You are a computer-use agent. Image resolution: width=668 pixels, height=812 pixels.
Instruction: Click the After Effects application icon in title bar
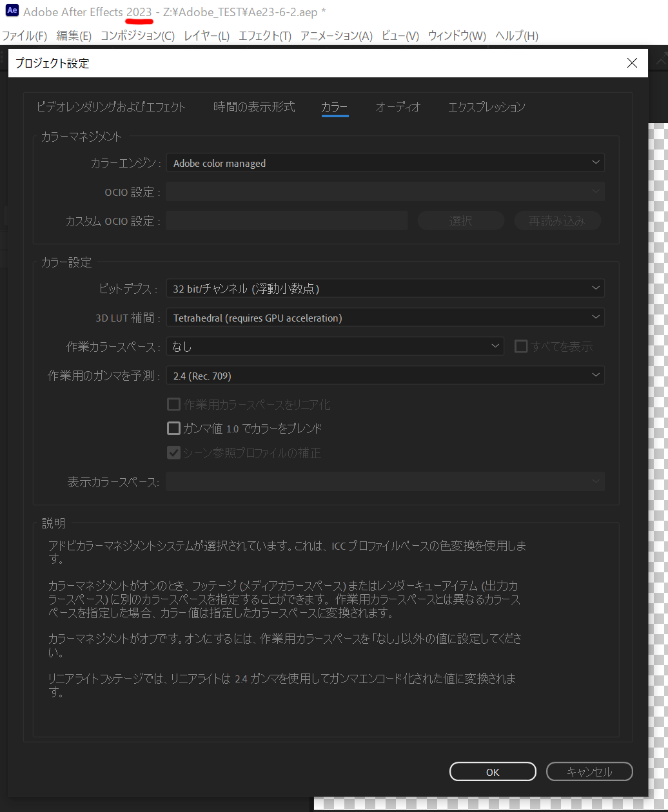12,10
